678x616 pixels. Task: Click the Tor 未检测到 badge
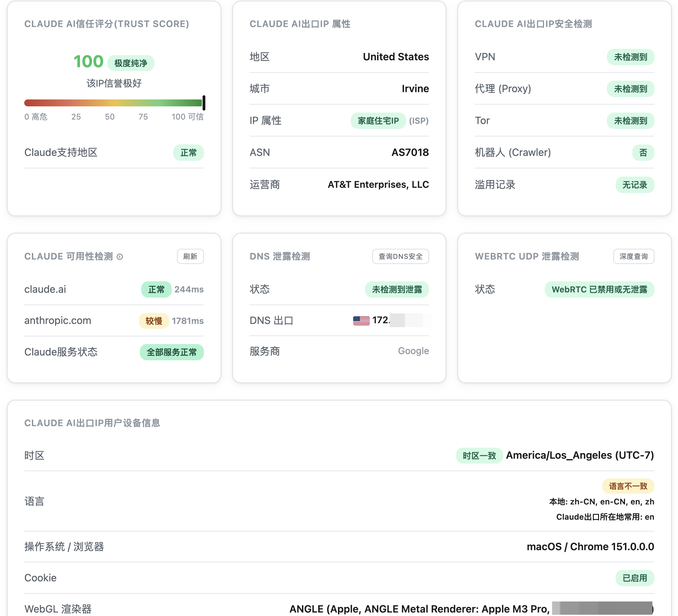point(631,121)
